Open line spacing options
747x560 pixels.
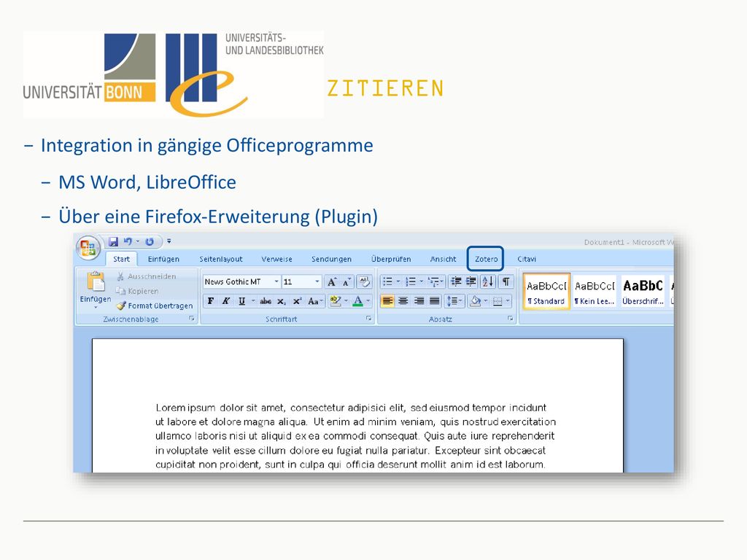coord(454,301)
